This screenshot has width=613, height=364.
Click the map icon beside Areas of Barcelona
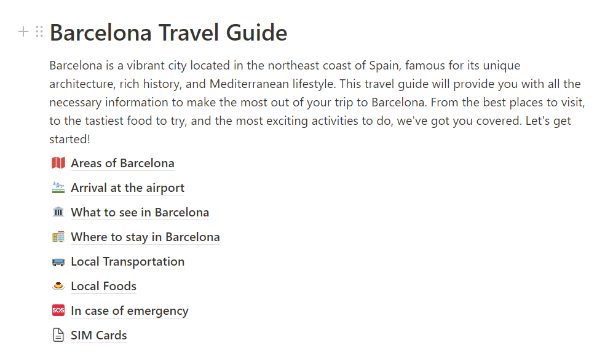(58, 163)
